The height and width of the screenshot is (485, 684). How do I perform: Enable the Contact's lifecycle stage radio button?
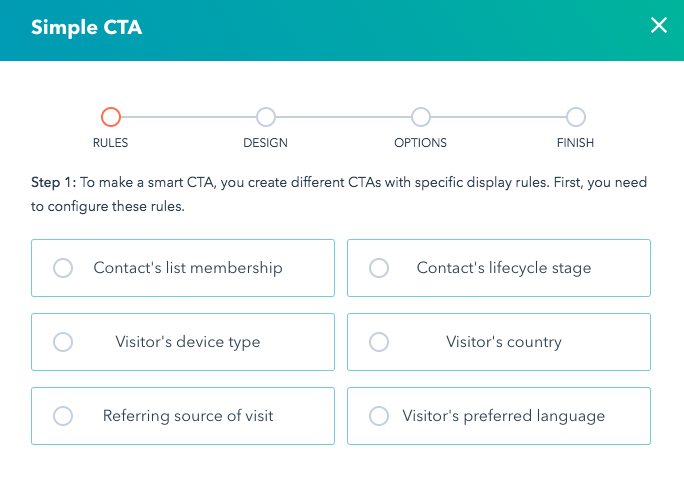pos(379,268)
